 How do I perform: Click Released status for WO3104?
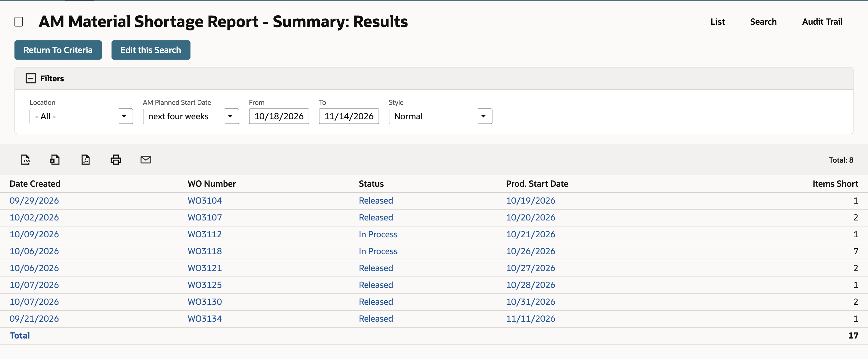click(x=376, y=201)
